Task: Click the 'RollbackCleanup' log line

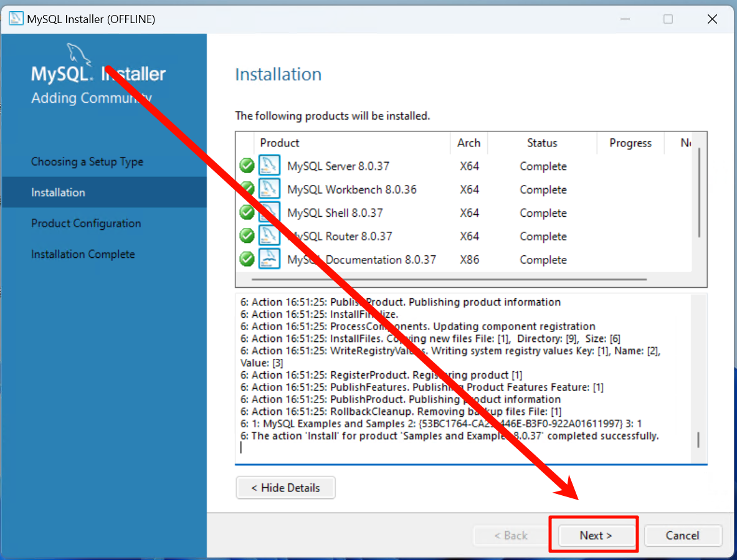Action: tap(401, 412)
